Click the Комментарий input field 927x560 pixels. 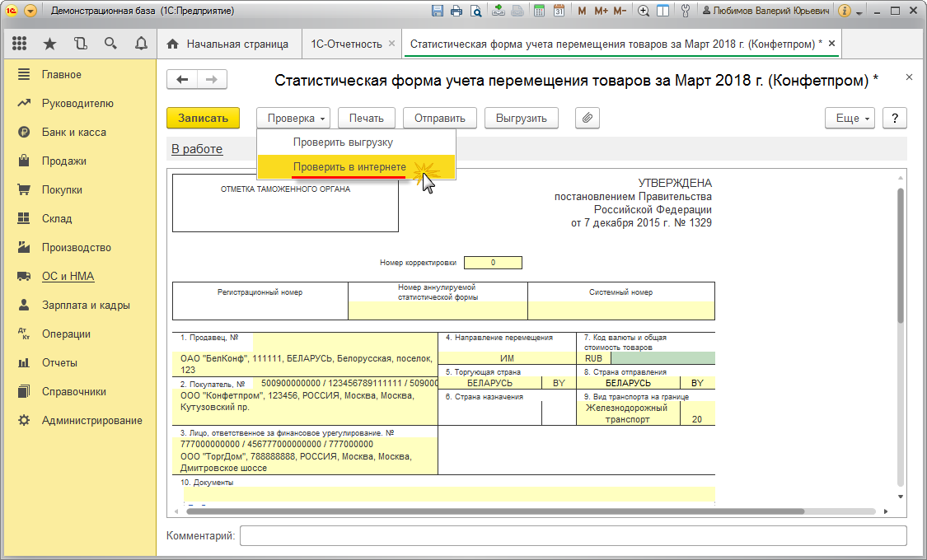pyautogui.click(x=573, y=536)
